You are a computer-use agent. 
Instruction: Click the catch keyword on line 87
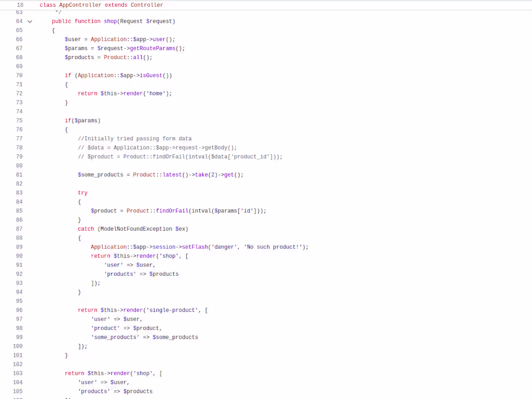tap(86, 228)
